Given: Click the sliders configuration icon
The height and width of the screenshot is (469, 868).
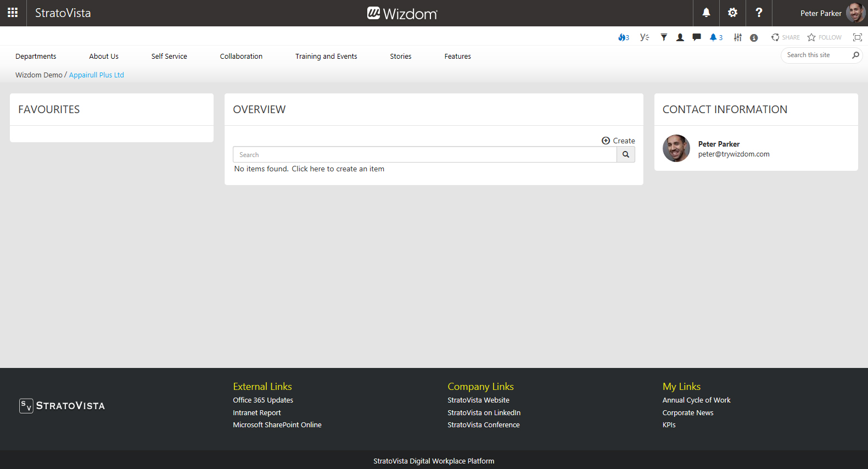Looking at the screenshot, I should pyautogui.click(x=738, y=37).
